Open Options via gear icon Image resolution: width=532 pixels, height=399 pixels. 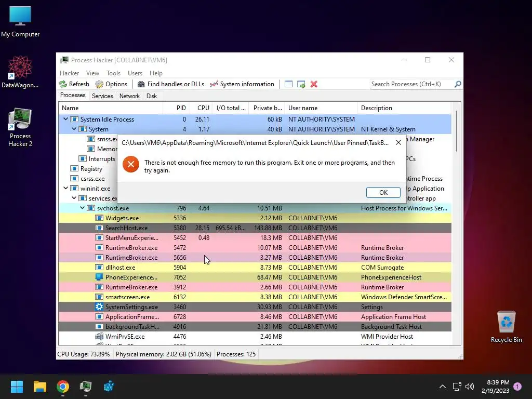pos(99,84)
